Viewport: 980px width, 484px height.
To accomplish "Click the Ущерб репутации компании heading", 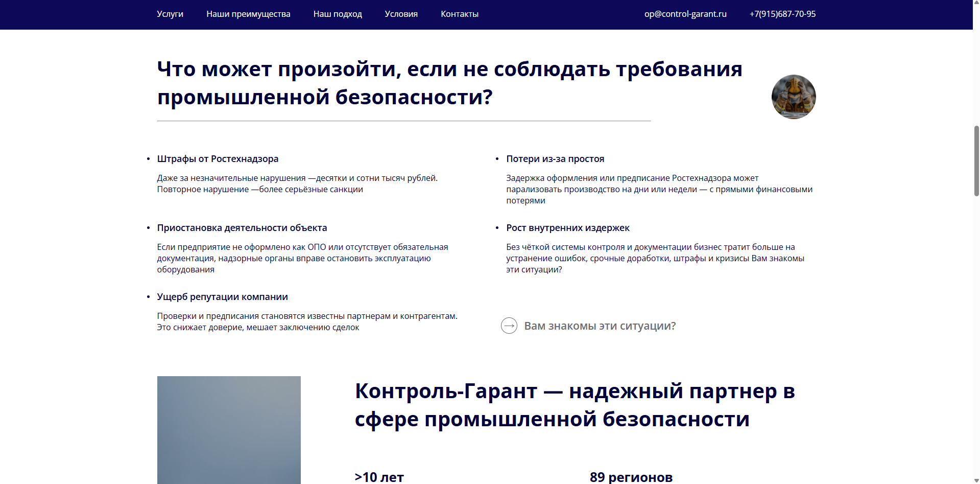I will [x=222, y=297].
